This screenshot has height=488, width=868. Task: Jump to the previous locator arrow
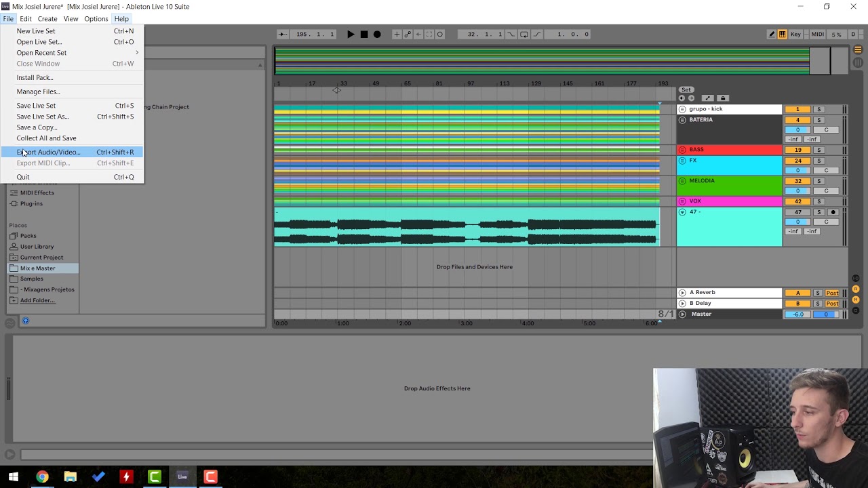[682, 98]
